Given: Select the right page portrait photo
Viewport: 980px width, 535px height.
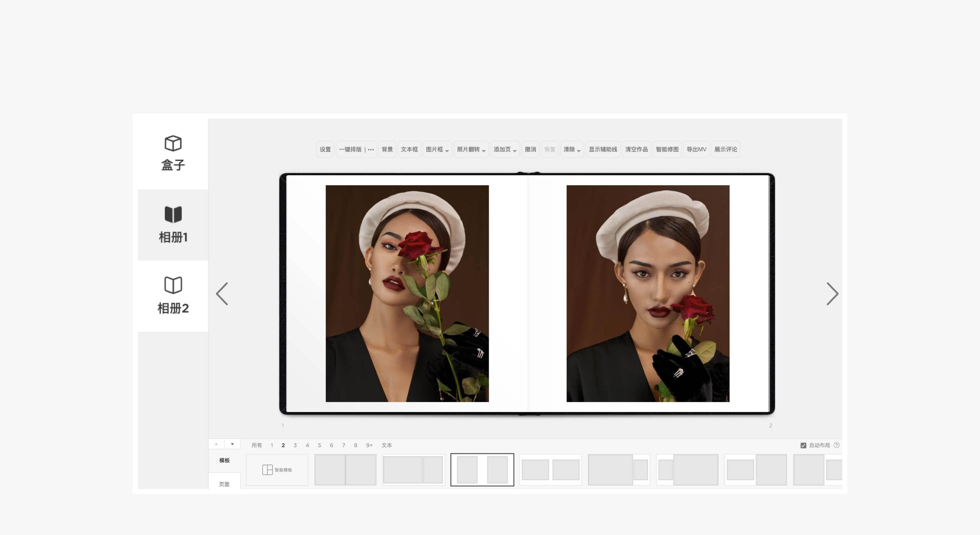Looking at the screenshot, I should tap(647, 293).
